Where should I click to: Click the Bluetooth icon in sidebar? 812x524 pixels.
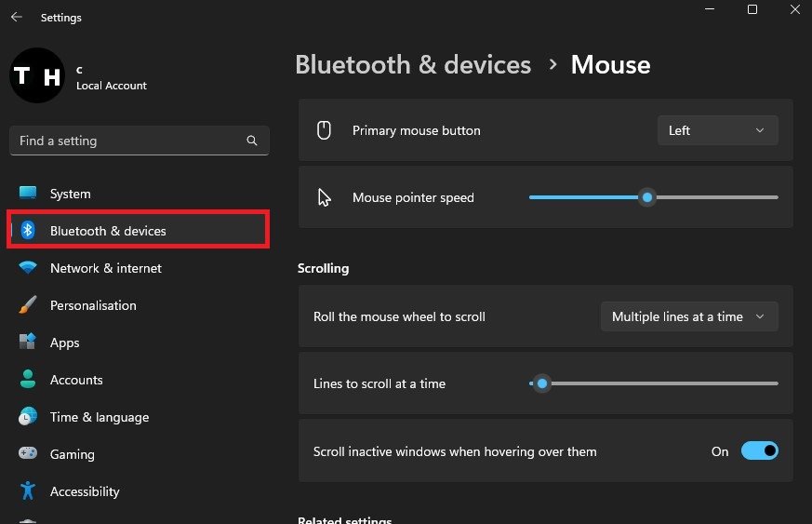pos(28,231)
